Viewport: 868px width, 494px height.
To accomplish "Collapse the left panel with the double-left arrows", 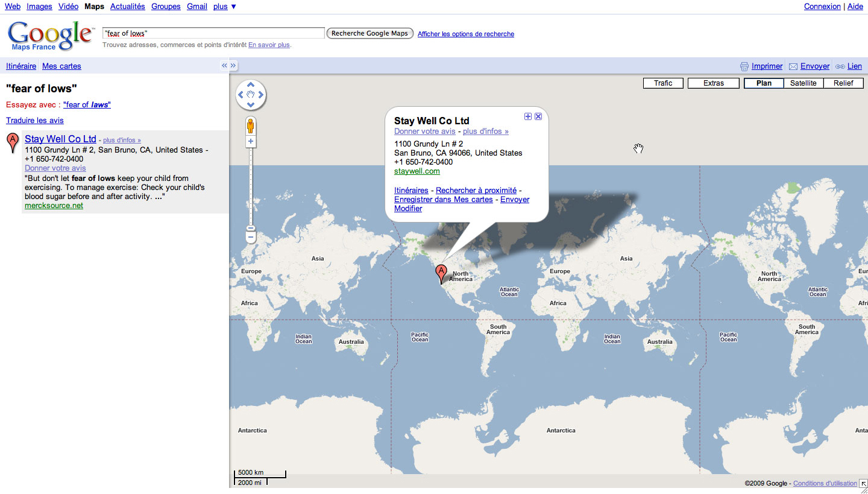I will (224, 65).
